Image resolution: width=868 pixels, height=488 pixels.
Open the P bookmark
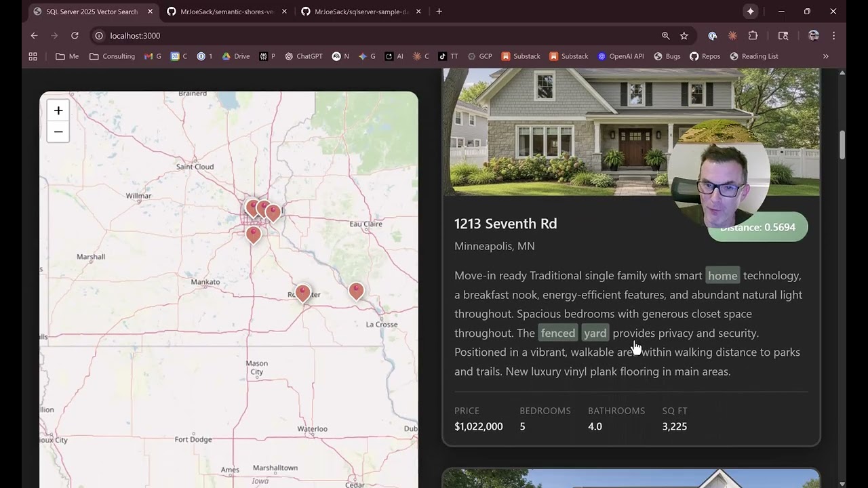[x=267, y=56]
